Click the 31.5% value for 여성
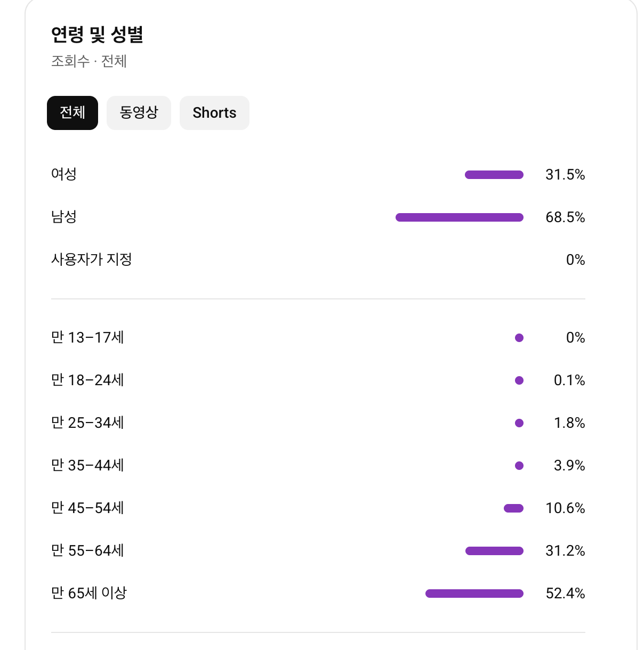The image size is (644, 650). pyautogui.click(x=565, y=175)
